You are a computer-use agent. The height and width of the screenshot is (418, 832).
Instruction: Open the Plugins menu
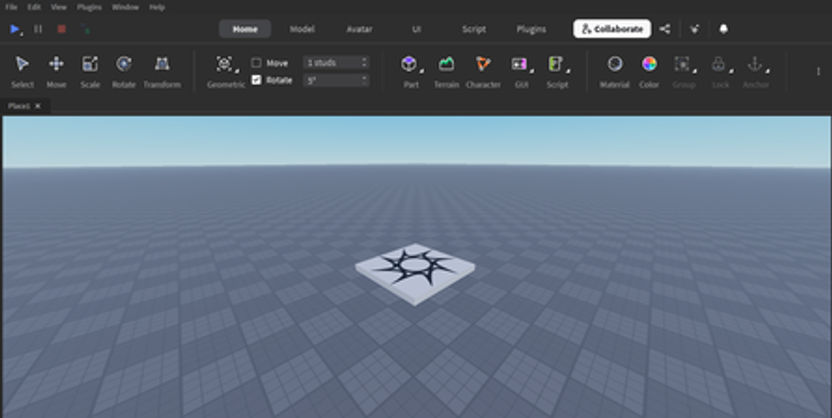point(89,7)
